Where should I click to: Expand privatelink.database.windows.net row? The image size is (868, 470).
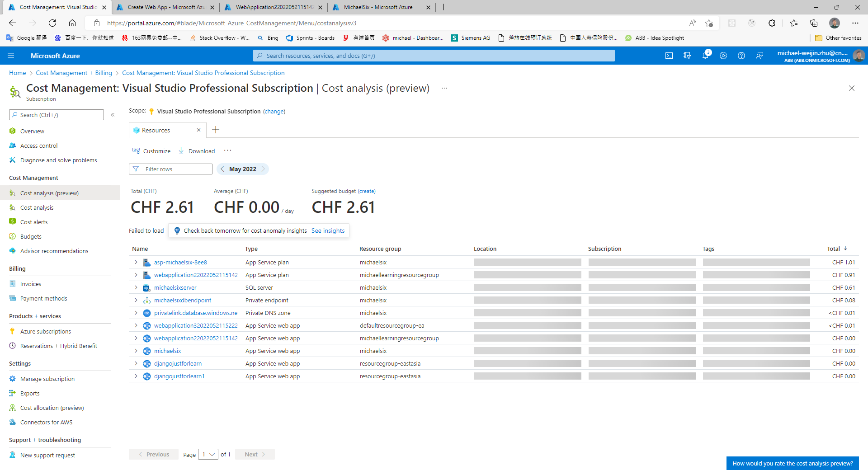[x=136, y=313]
